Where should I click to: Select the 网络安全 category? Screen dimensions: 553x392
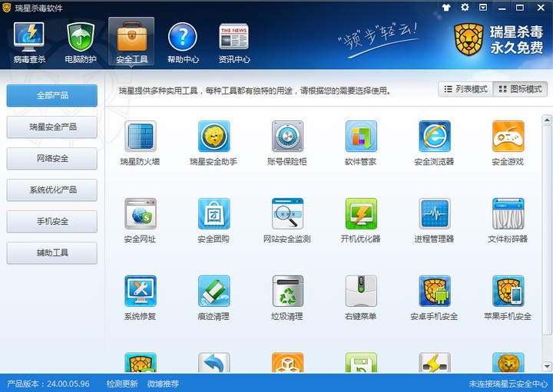(52, 159)
